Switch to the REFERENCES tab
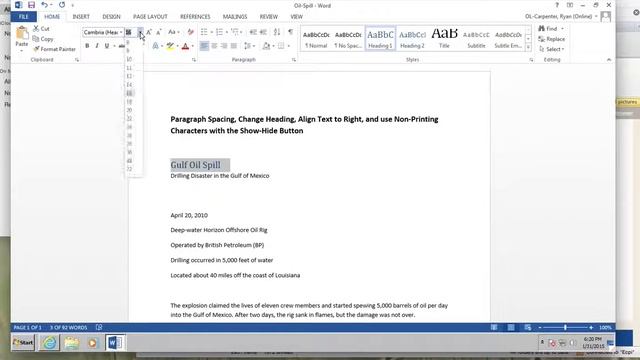Image resolution: width=640 pixels, height=360 pixels. 195,17
